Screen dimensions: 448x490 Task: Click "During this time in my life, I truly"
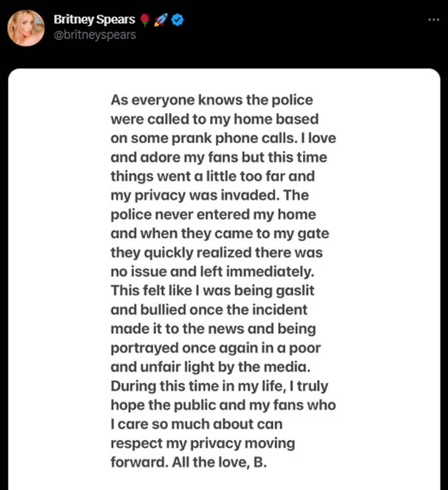click(220, 386)
